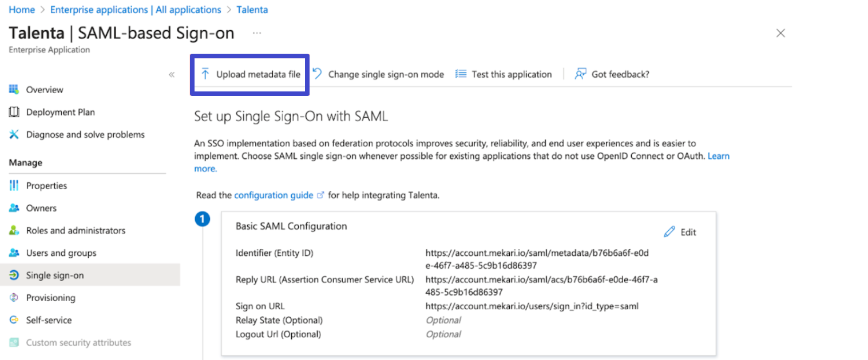Open Self-service settings

point(49,320)
